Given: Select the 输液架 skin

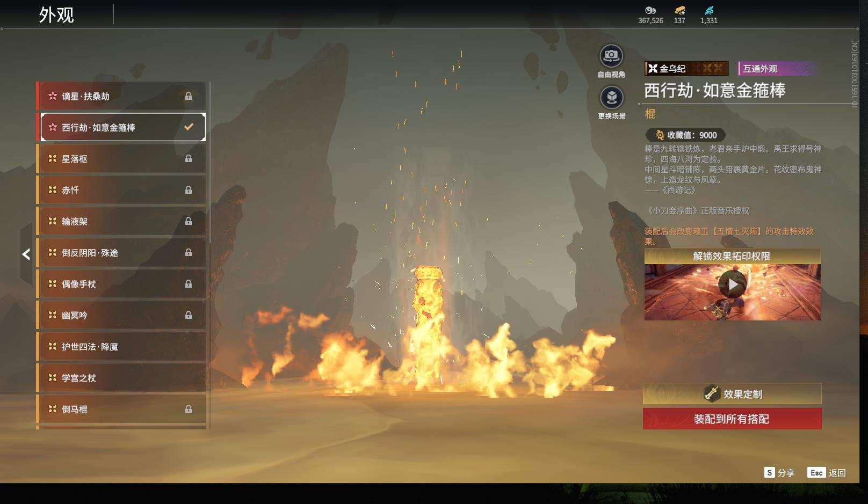Looking at the screenshot, I should [x=121, y=221].
